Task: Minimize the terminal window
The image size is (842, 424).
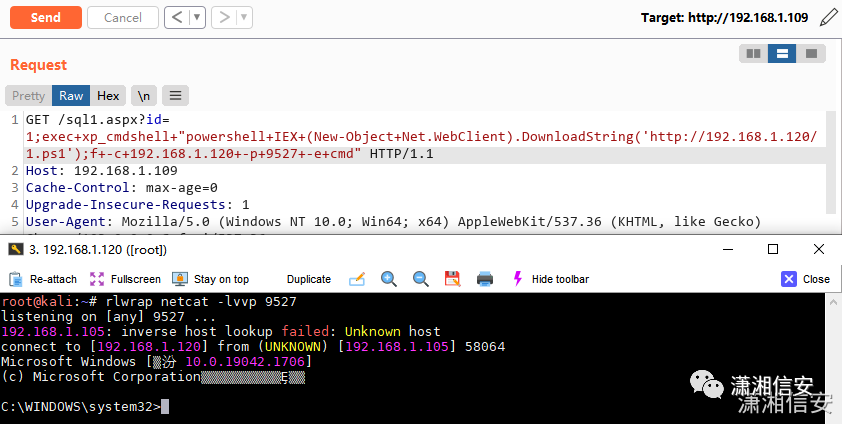Action: click(x=728, y=249)
